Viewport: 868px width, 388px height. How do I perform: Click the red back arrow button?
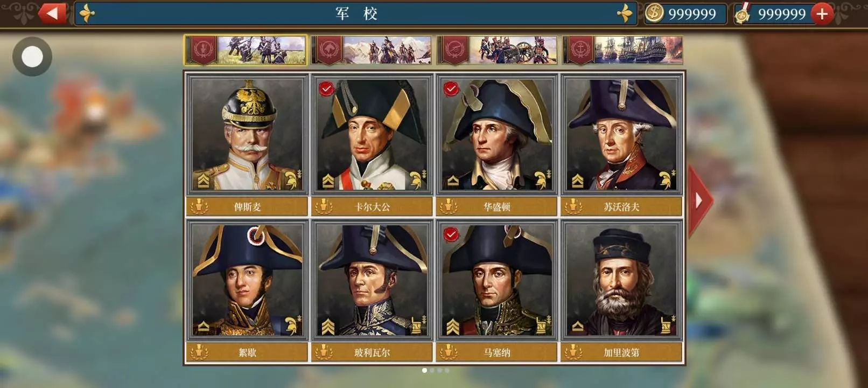52,13
